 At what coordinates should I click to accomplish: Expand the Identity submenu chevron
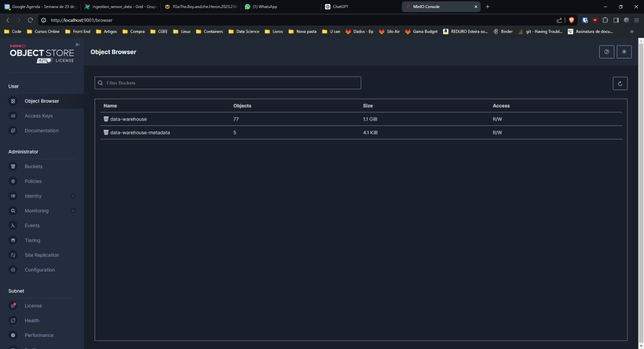[x=73, y=196]
